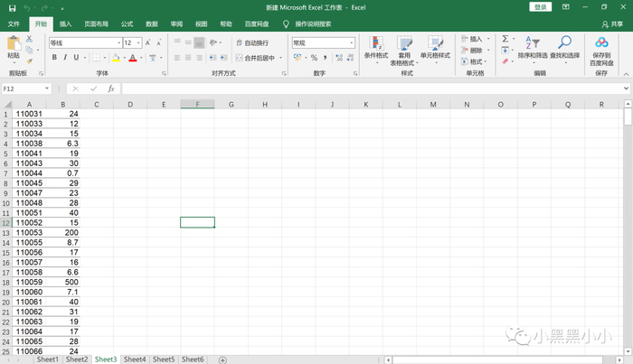Click the Save icon in quick access toolbar

12,7
